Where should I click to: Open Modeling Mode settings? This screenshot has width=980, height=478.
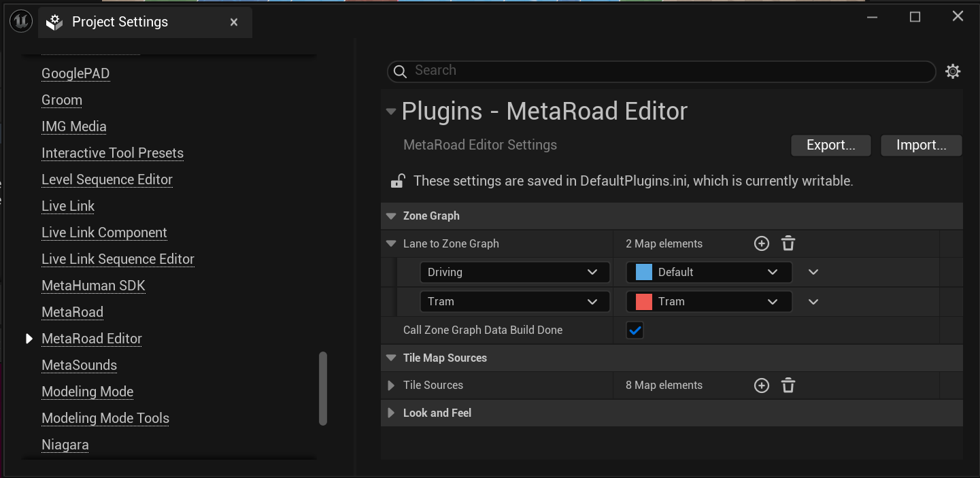(x=87, y=392)
